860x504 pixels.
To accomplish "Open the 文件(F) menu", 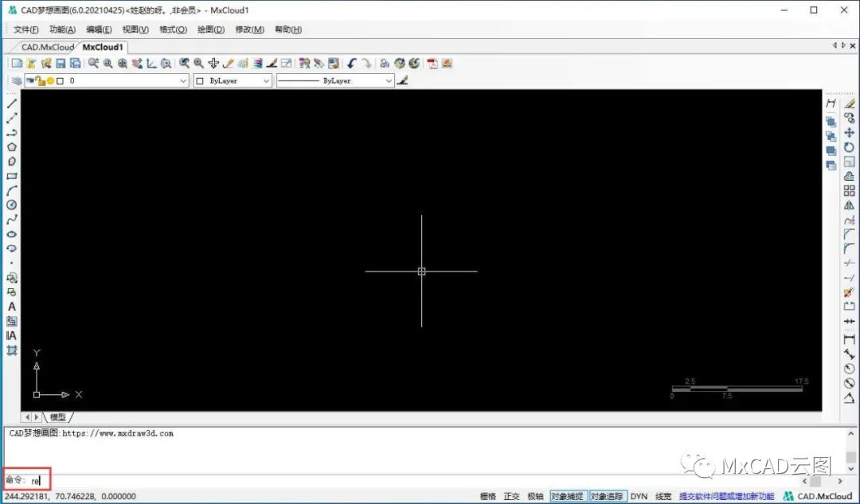I will (x=26, y=29).
